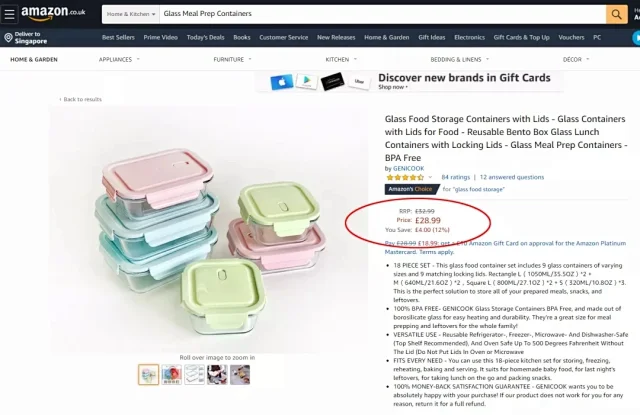Open the 12 answered questions link
Viewport: 640px width, 415px height.
[x=512, y=178]
